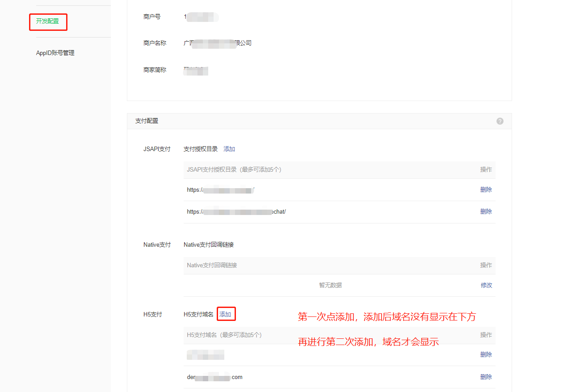The image size is (563, 392).
Task: Click the JSAPI支付授权目录 table header
Action: (234, 169)
